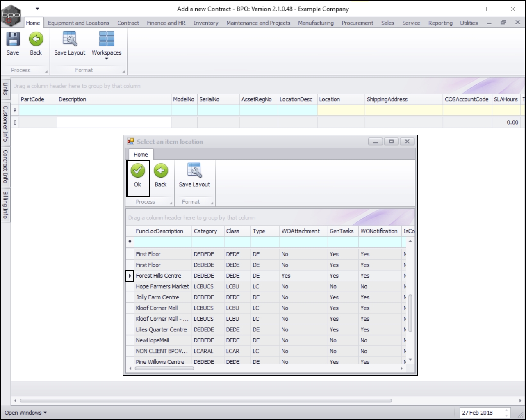The height and width of the screenshot is (420, 526).
Task: Click the SLAHours column header
Action: coord(506,99)
